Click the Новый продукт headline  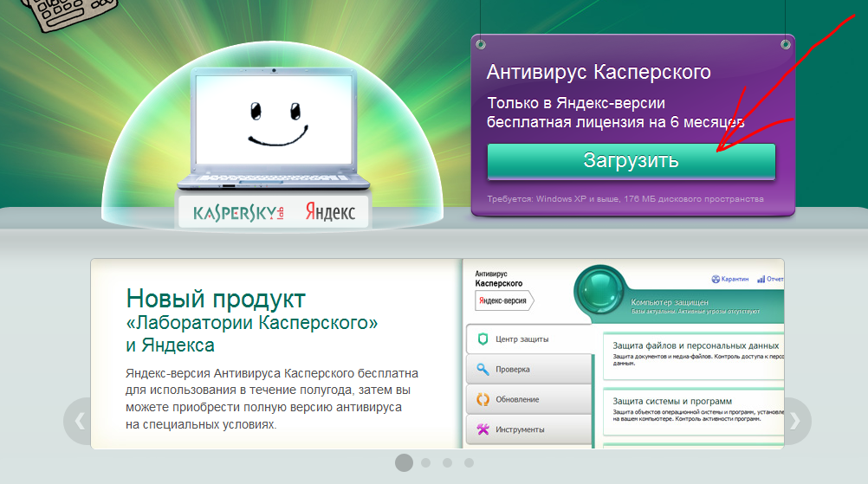[216, 300]
